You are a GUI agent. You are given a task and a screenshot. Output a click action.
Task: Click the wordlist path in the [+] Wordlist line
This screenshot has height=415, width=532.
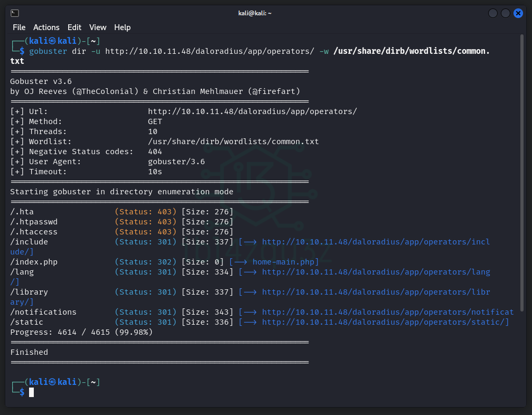pyautogui.click(x=233, y=142)
